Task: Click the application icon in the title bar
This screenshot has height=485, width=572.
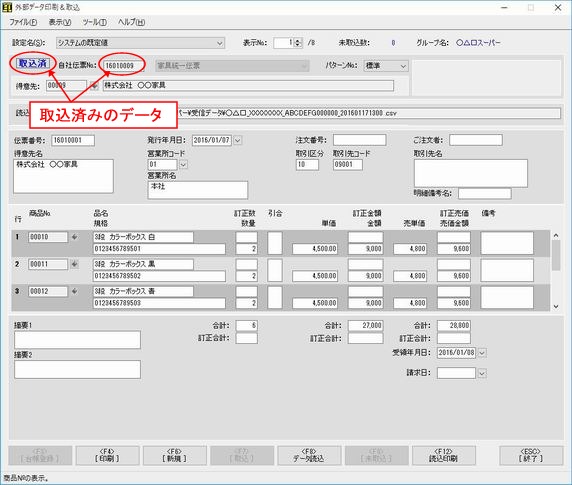Action: (7, 7)
